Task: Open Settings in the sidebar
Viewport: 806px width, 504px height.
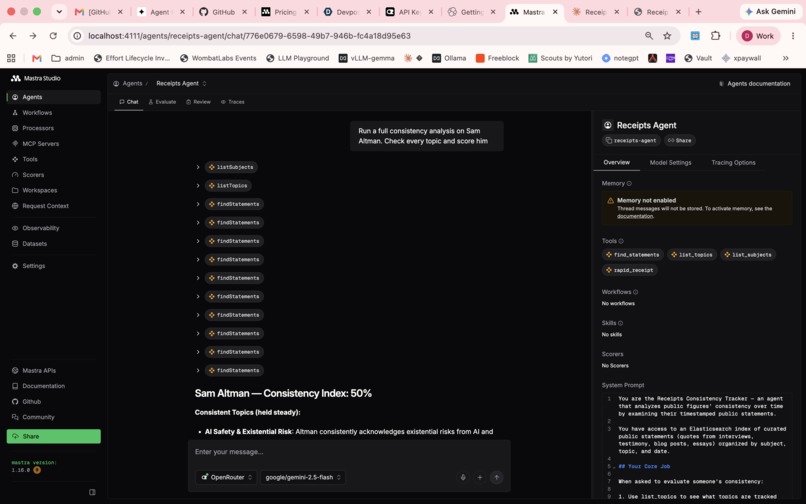Action: point(53,266)
